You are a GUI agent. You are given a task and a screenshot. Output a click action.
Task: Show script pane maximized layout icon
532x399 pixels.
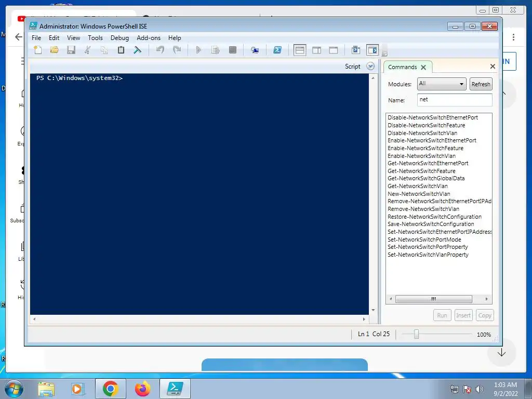[x=334, y=50]
